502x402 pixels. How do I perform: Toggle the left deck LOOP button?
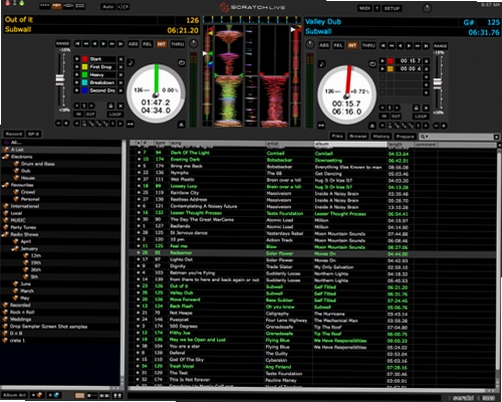click(115, 114)
